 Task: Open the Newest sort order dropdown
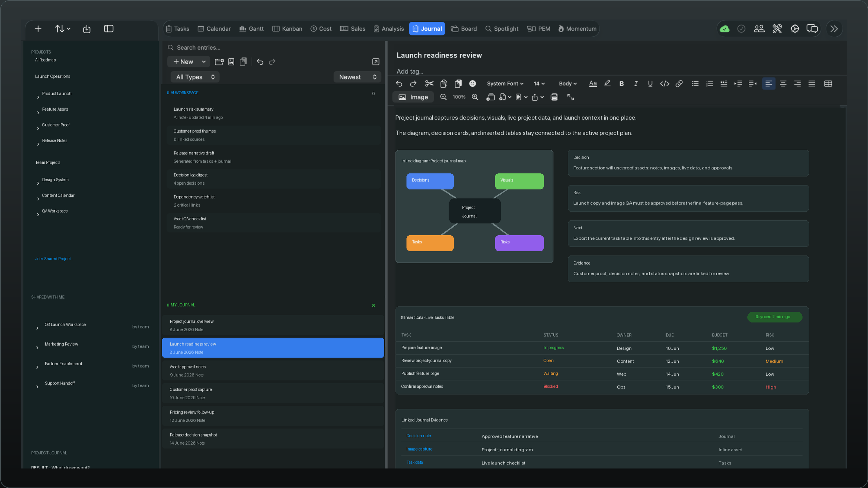pyautogui.click(x=357, y=77)
